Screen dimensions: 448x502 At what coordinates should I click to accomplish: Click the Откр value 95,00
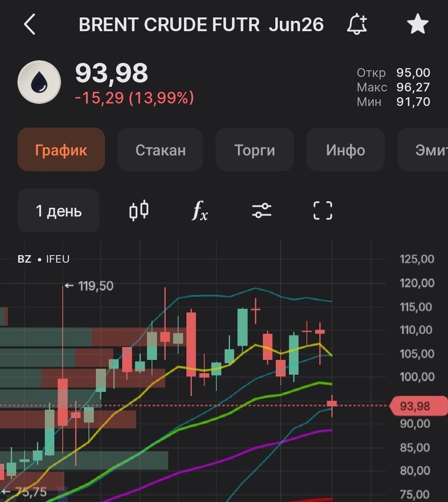click(x=413, y=73)
